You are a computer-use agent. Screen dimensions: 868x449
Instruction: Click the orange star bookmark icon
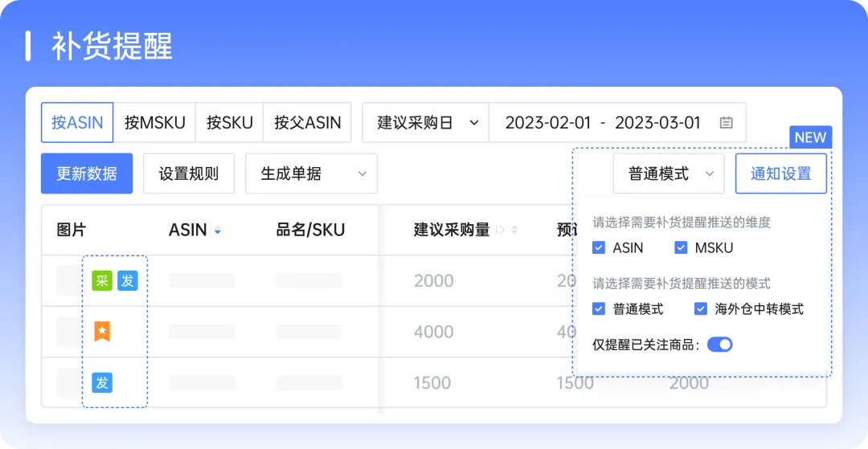[x=102, y=331]
